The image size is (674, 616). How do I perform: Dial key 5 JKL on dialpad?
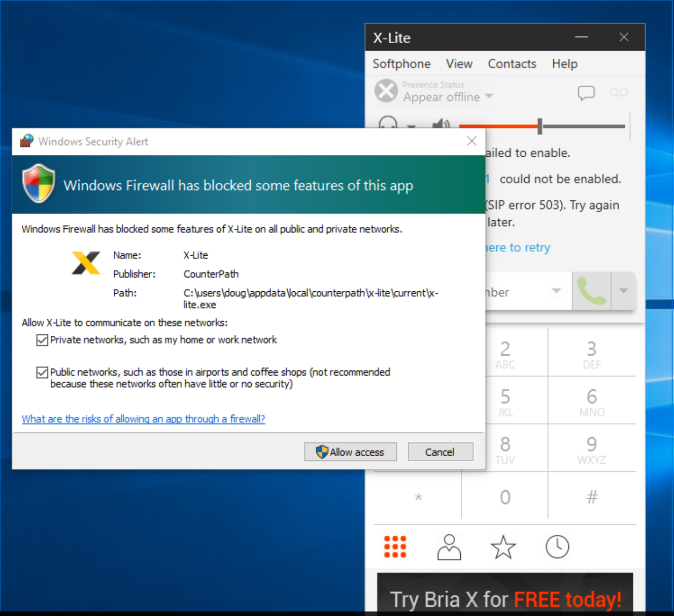click(x=505, y=401)
